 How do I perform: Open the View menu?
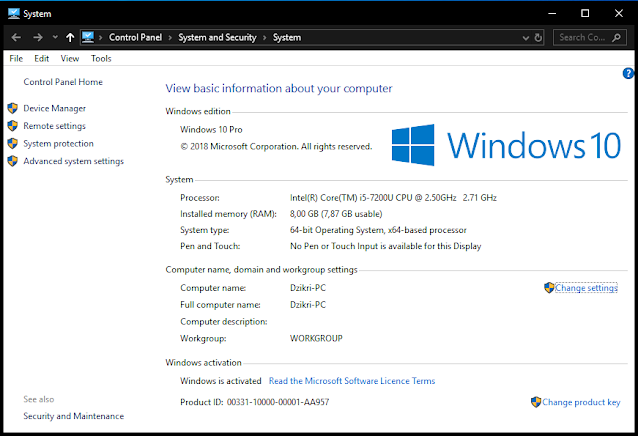point(70,59)
